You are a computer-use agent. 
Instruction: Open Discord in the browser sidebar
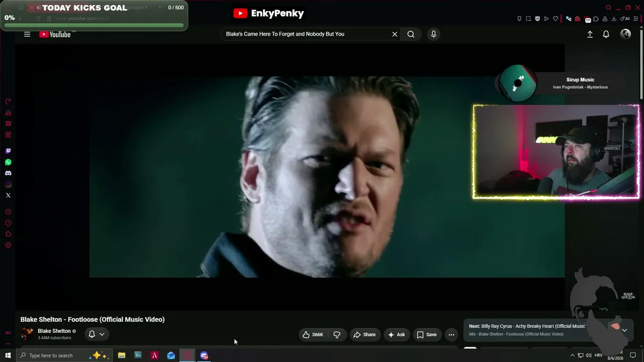coord(8,173)
